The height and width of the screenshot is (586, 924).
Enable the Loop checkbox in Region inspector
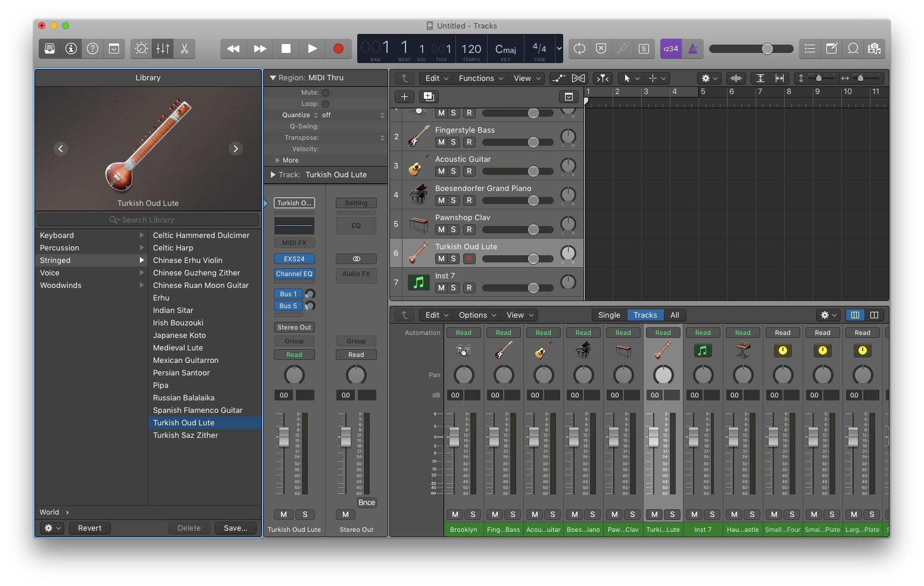[x=326, y=104]
